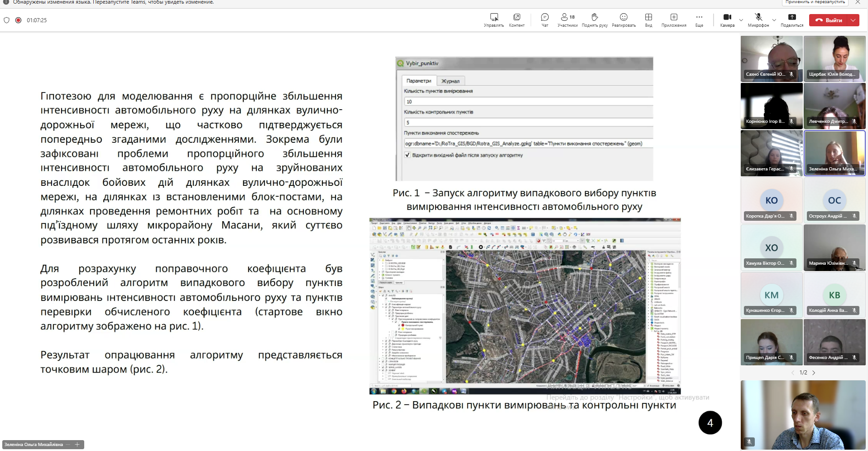Image resolution: width=868 pixels, height=451 pixels.
Task: Zoom in shared content with the plus button
Action: click(77, 445)
